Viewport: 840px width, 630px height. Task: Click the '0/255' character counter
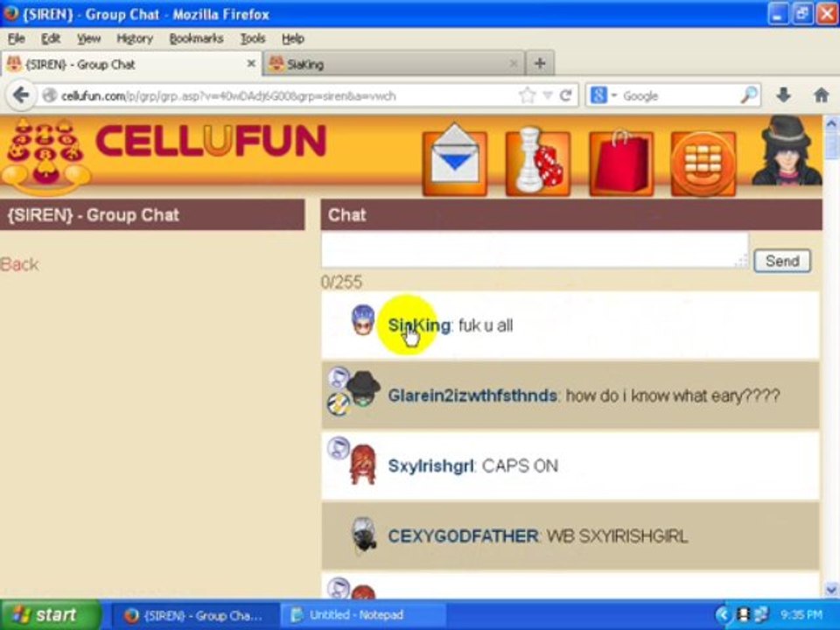tap(342, 282)
